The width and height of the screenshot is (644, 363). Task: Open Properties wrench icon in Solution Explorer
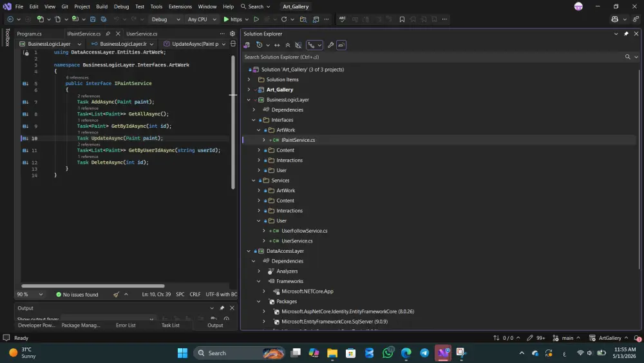pos(330,45)
